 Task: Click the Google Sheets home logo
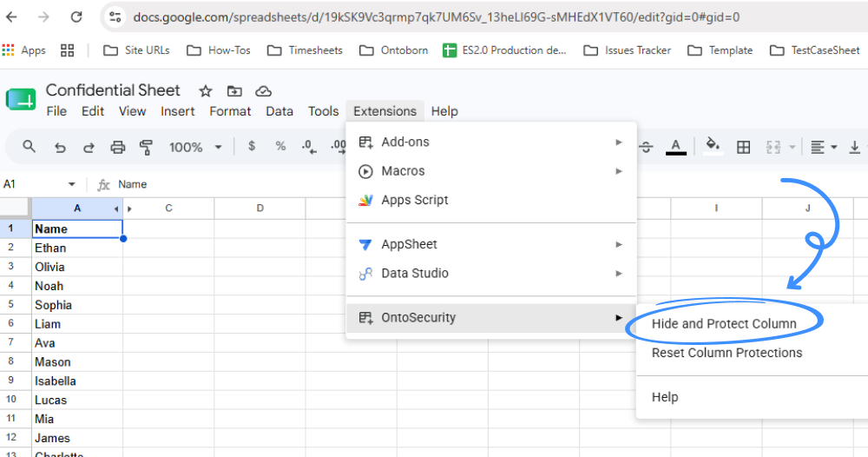pyautogui.click(x=21, y=100)
